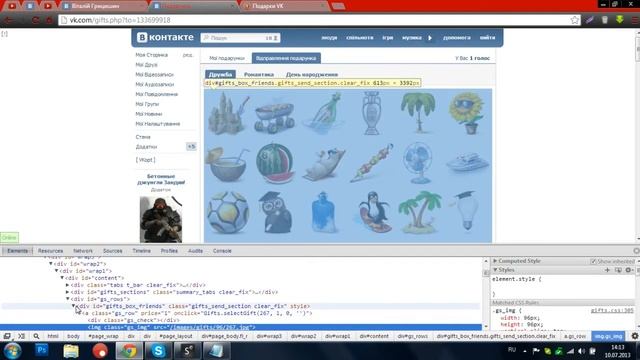Expand div class="tabs t_bar clear_fix" node
Screen dimensions: 640x360
67,285
